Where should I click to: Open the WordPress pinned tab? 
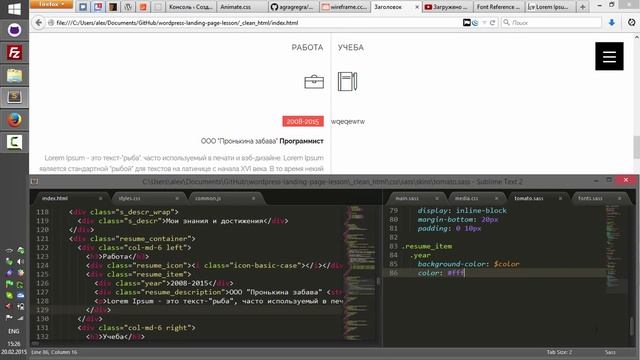pyautogui.click(x=128, y=7)
